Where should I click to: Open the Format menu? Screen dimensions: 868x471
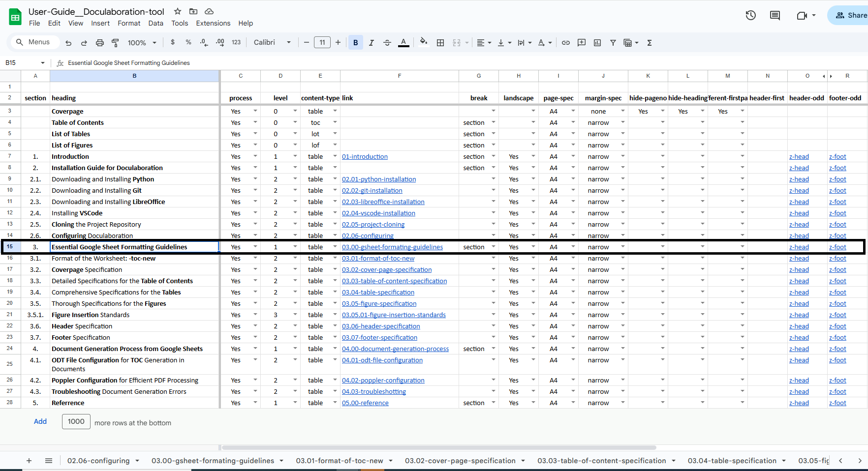point(129,23)
